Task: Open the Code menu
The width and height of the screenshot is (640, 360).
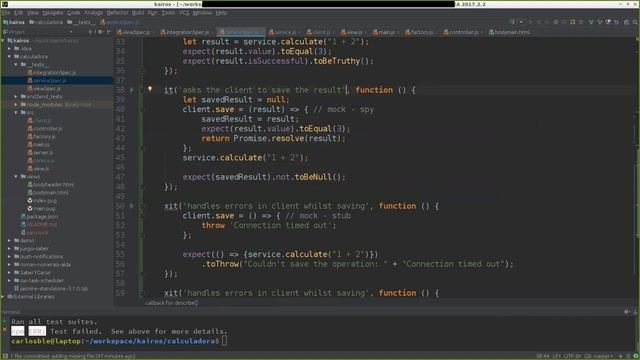Action: pyautogui.click(x=74, y=13)
